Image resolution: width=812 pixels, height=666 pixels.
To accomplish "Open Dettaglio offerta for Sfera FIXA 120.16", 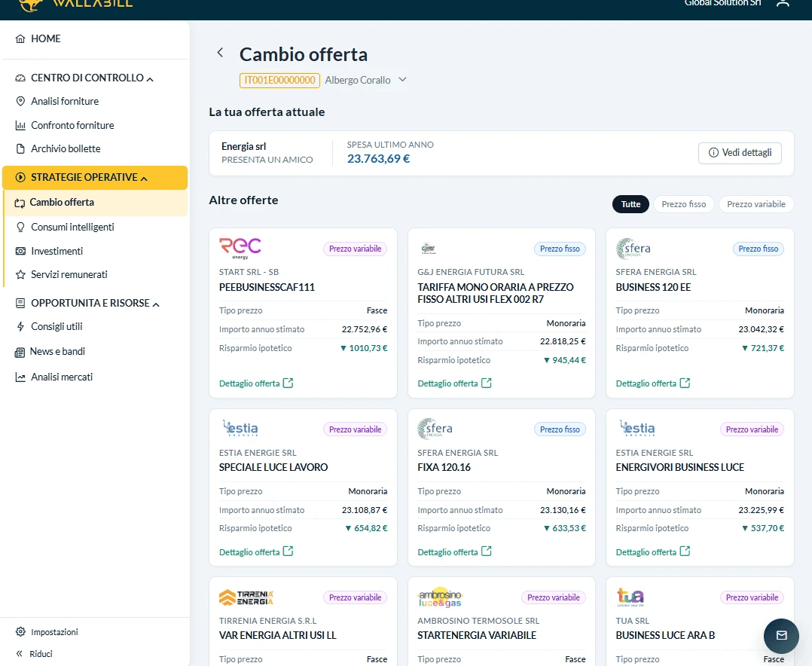I will click(x=454, y=551).
